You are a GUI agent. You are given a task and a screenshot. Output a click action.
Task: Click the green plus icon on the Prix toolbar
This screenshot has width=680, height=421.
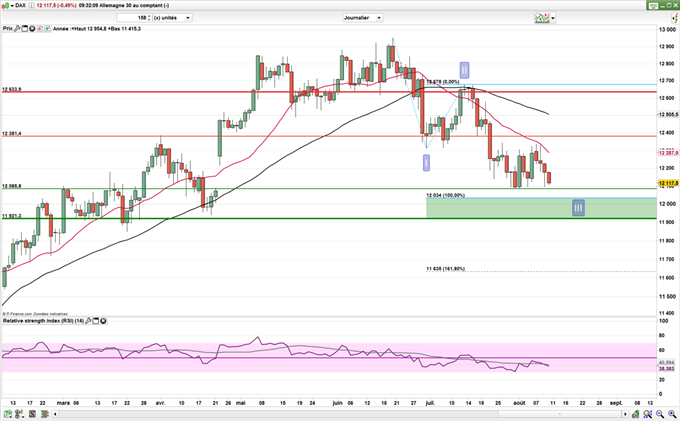point(47,29)
